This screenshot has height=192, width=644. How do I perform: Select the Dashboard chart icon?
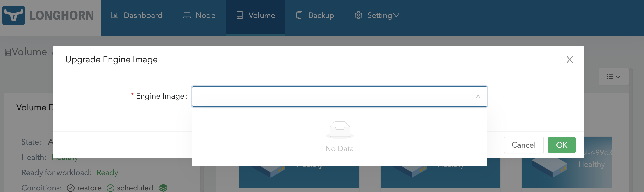click(115, 15)
